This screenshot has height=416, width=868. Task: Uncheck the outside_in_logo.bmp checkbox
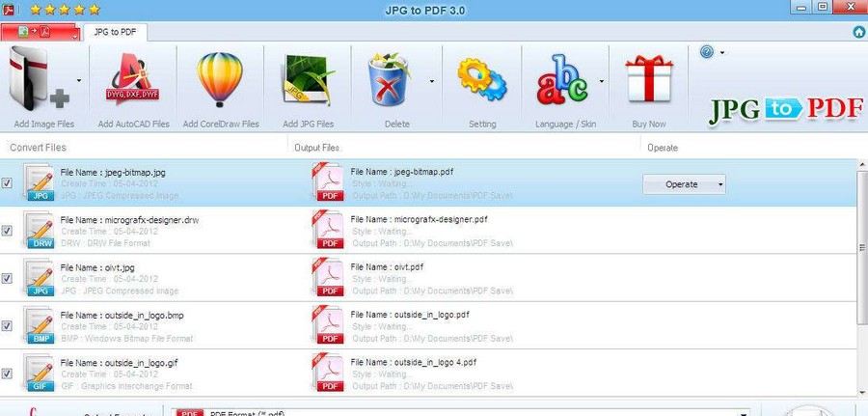[7, 326]
